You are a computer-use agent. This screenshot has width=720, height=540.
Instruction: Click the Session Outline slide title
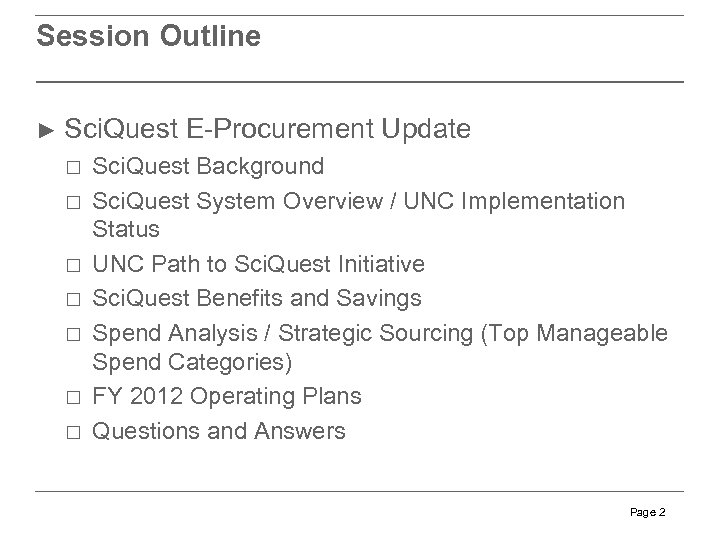pos(148,38)
